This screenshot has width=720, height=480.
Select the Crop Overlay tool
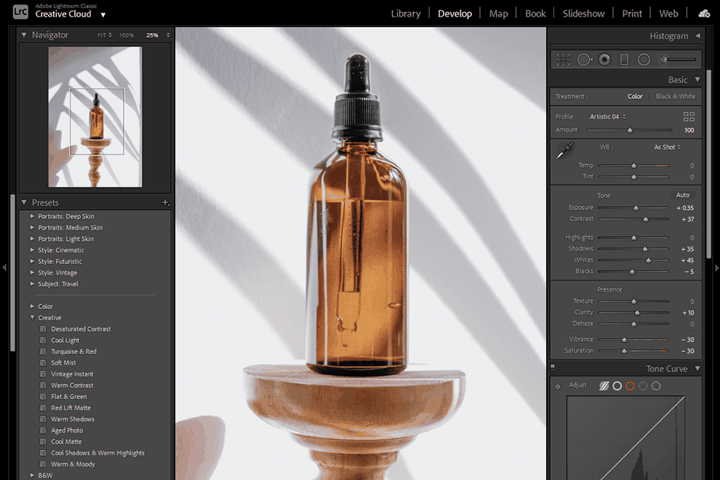564,59
